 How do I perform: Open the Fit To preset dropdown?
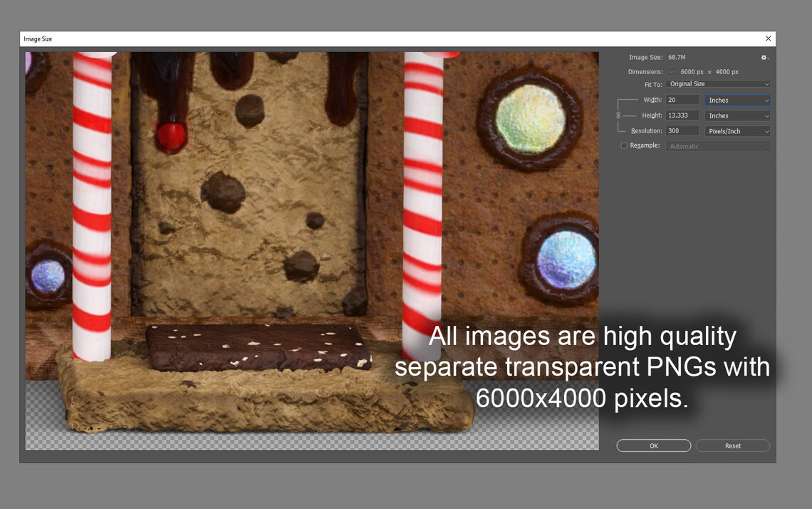pyautogui.click(x=718, y=83)
